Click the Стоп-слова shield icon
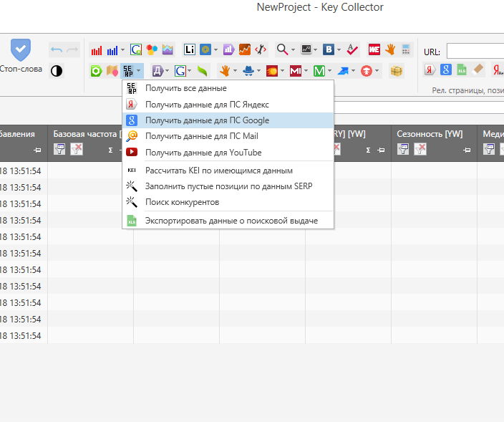This screenshot has width=504, height=422. pyautogui.click(x=20, y=49)
